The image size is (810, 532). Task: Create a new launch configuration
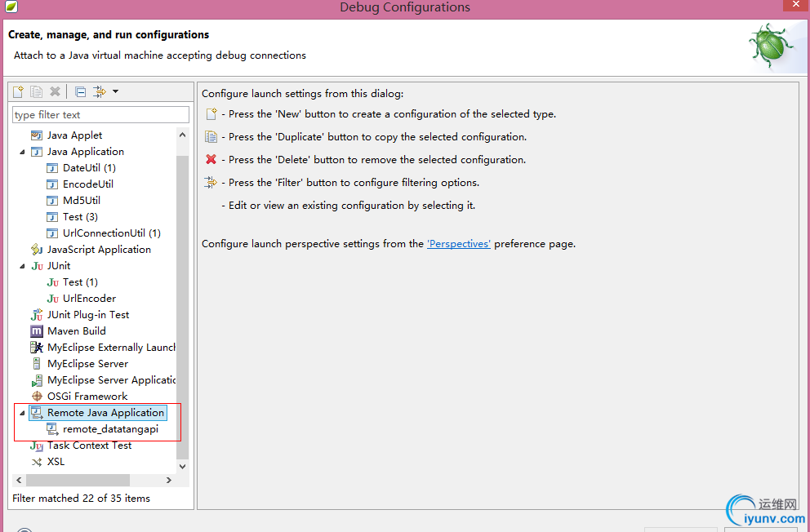[x=18, y=92]
